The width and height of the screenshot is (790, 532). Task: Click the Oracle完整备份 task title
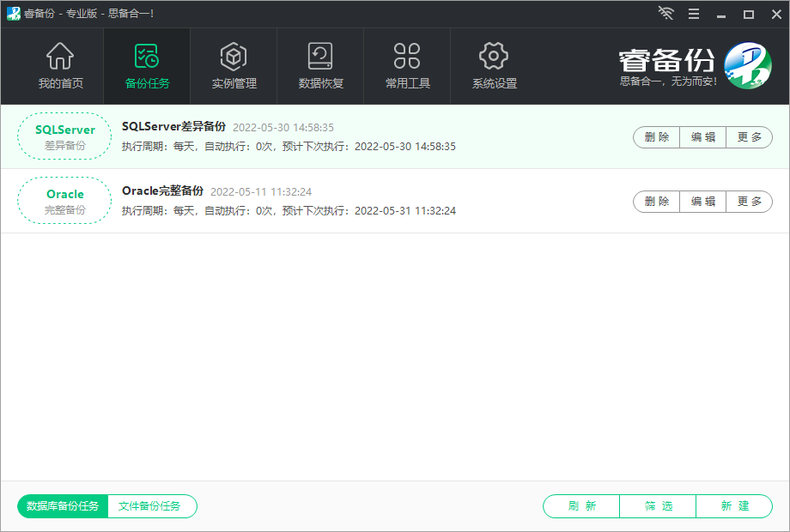tap(163, 190)
